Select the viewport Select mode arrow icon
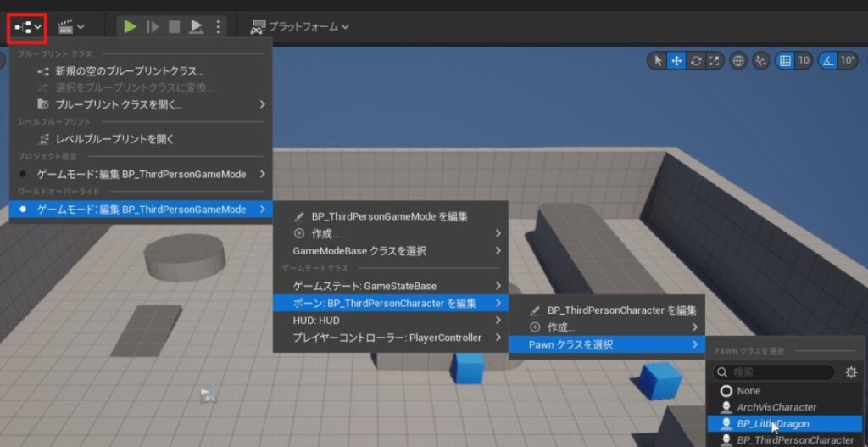 658,61
